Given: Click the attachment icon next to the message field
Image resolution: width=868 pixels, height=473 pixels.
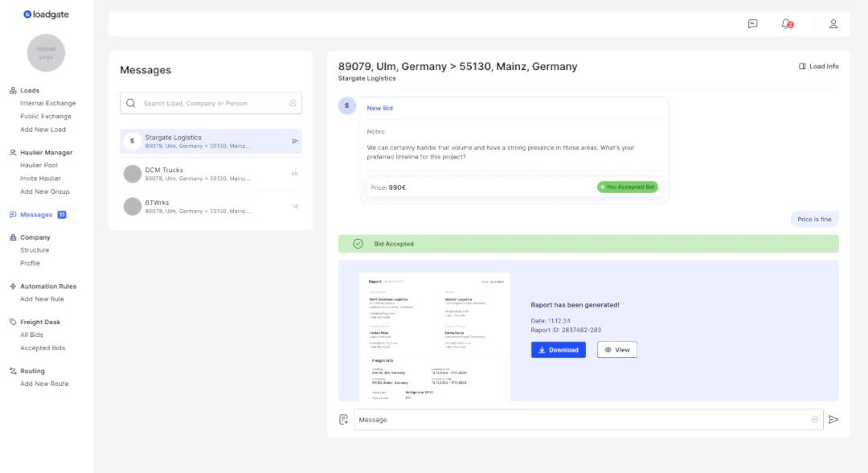Looking at the screenshot, I should pyautogui.click(x=342, y=419).
